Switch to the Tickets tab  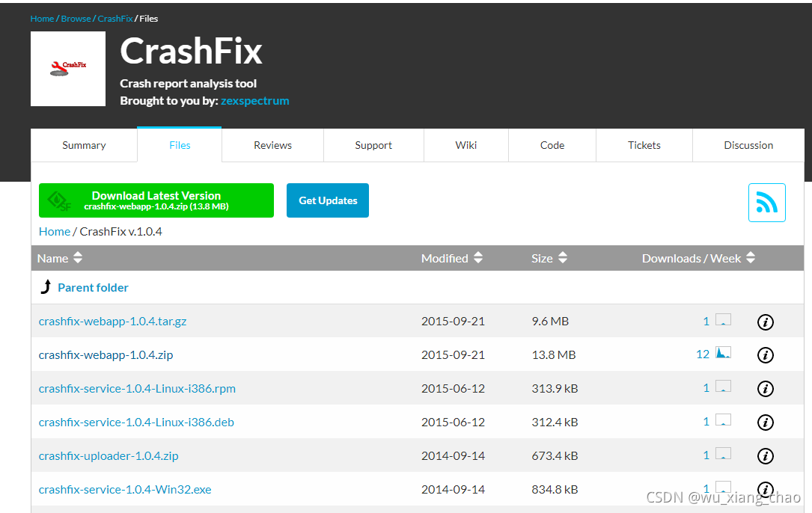(x=644, y=144)
